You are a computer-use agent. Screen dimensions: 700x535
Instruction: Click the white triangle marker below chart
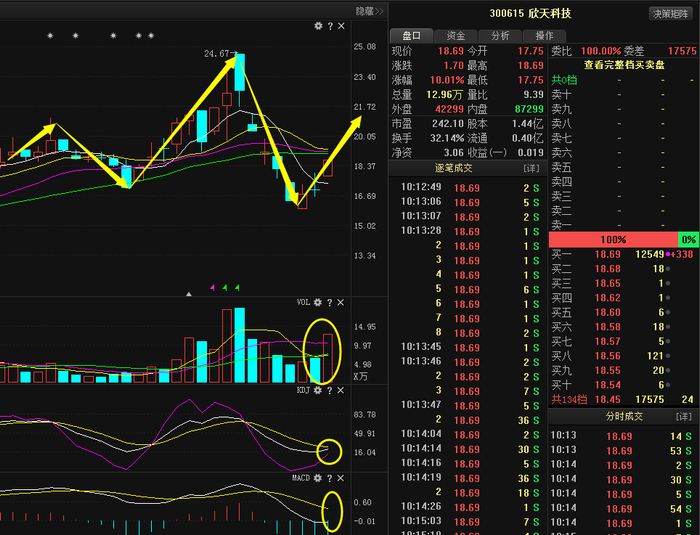pyautogui.click(x=189, y=294)
